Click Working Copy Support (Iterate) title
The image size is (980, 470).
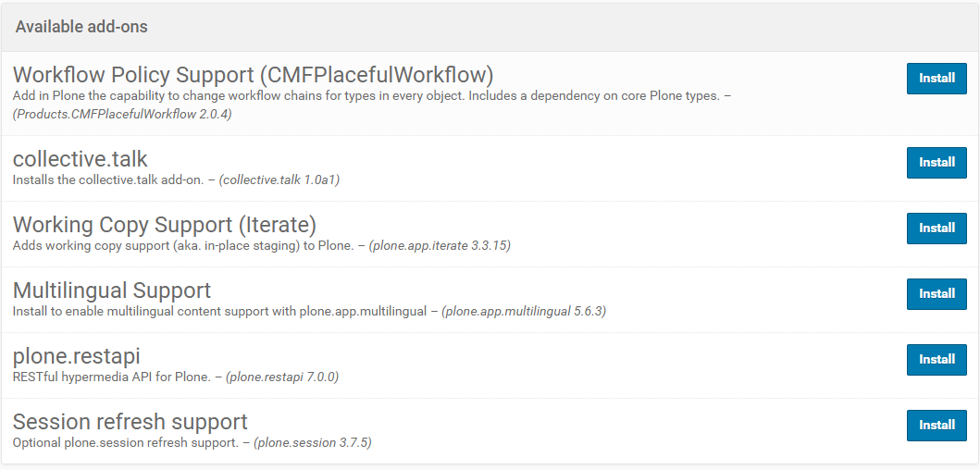[x=165, y=225]
